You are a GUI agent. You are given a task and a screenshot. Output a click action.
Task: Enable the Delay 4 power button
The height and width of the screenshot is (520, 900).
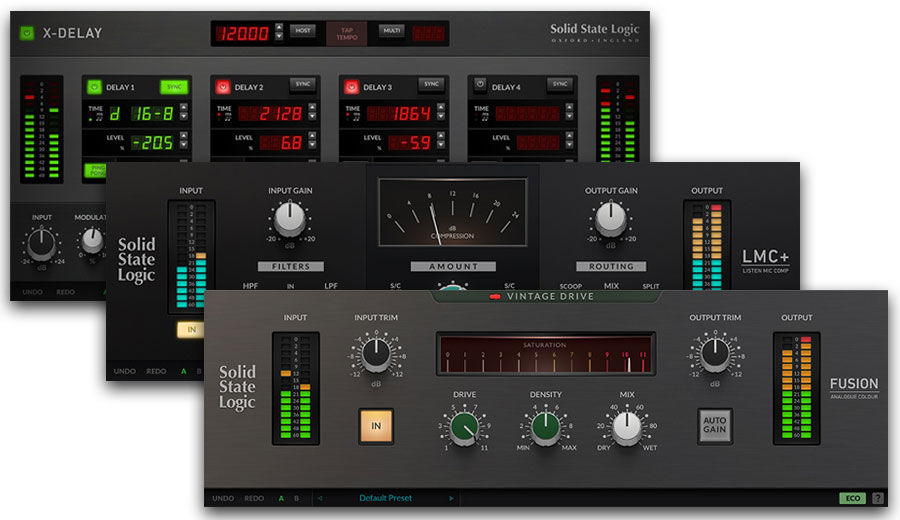tap(480, 85)
